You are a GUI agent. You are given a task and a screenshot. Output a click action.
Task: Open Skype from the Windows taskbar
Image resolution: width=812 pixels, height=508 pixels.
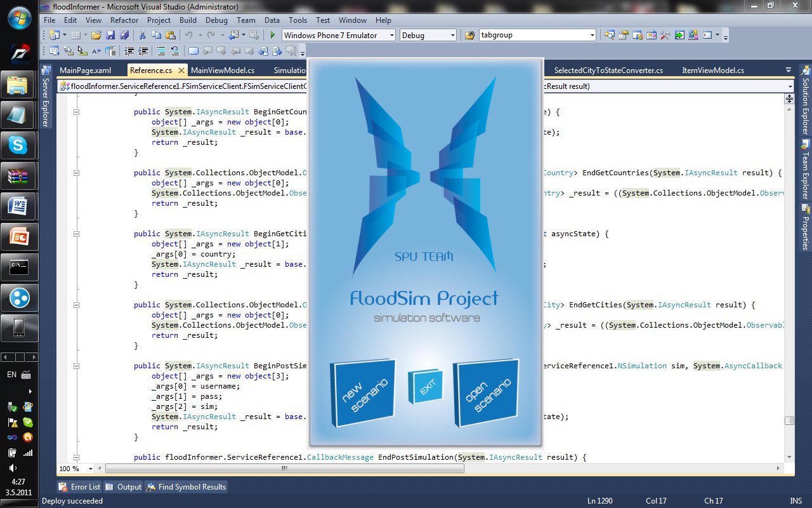[18, 145]
